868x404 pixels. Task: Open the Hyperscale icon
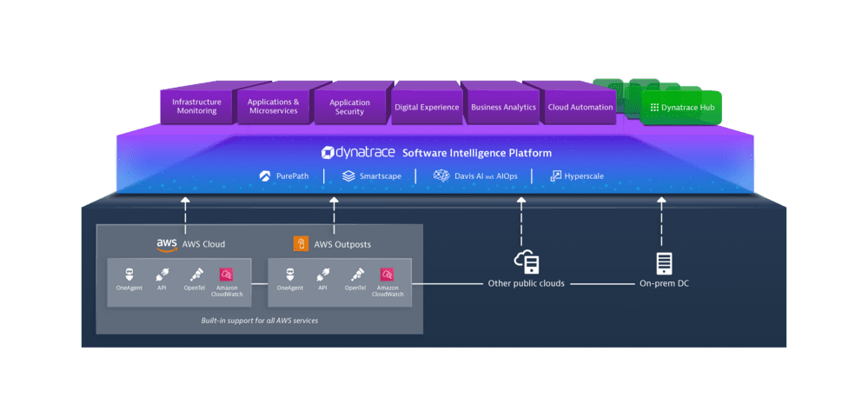click(556, 176)
